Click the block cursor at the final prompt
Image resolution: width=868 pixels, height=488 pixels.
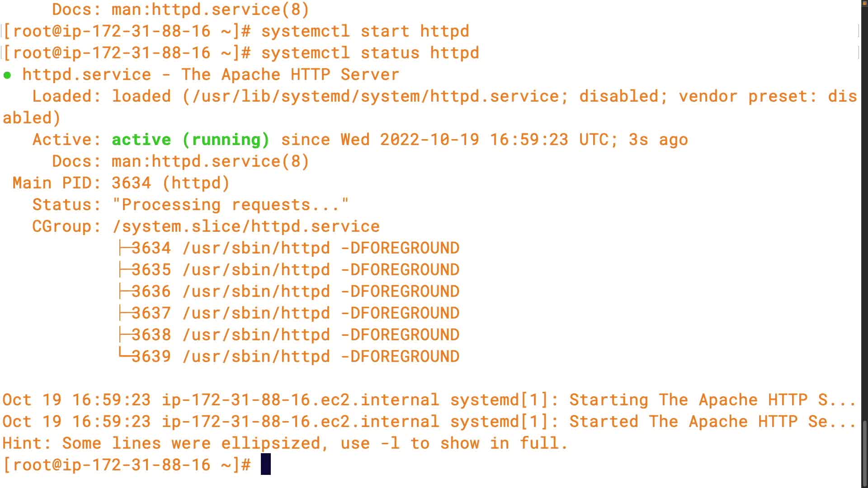266,465
